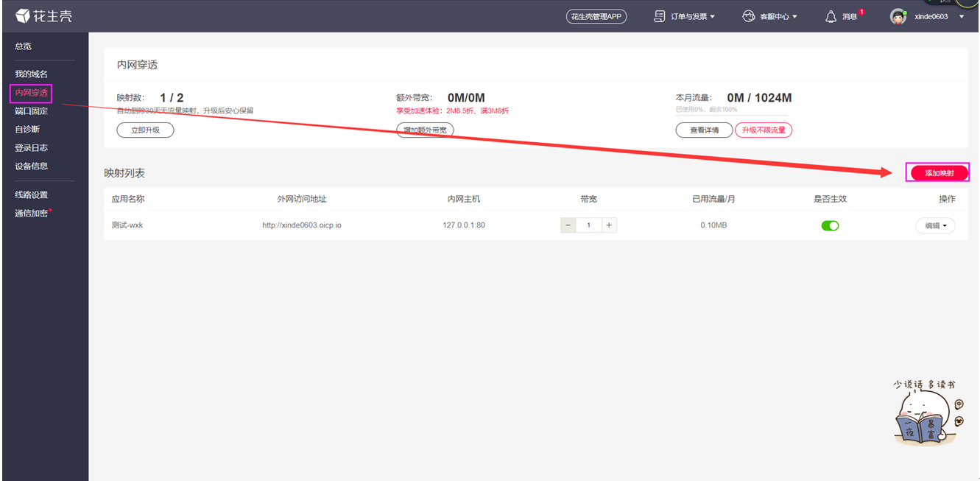Open 端口固定 from the sidebar

coord(31,111)
